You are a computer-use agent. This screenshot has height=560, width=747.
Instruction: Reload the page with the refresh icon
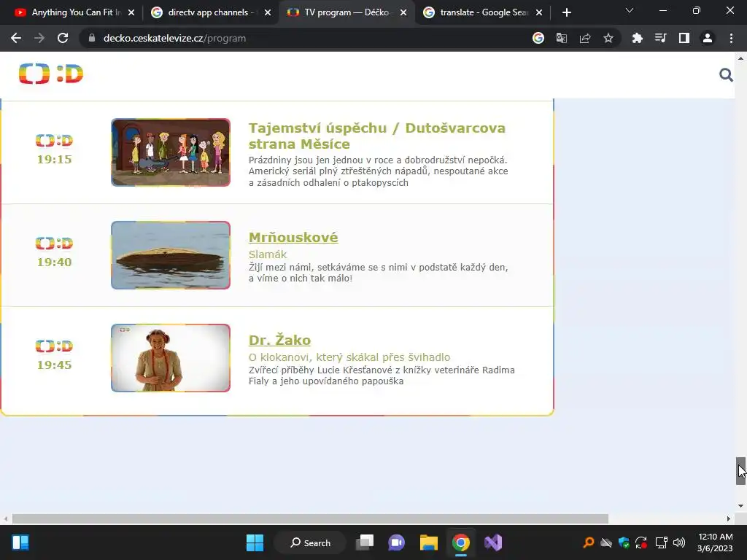(63, 38)
